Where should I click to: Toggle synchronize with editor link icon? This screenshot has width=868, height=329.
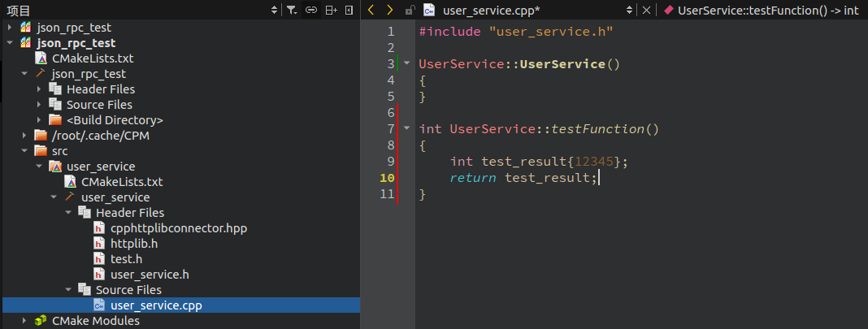[311, 10]
